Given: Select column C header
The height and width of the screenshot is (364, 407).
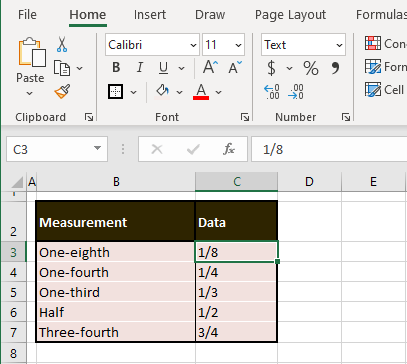Looking at the screenshot, I should pyautogui.click(x=237, y=182).
